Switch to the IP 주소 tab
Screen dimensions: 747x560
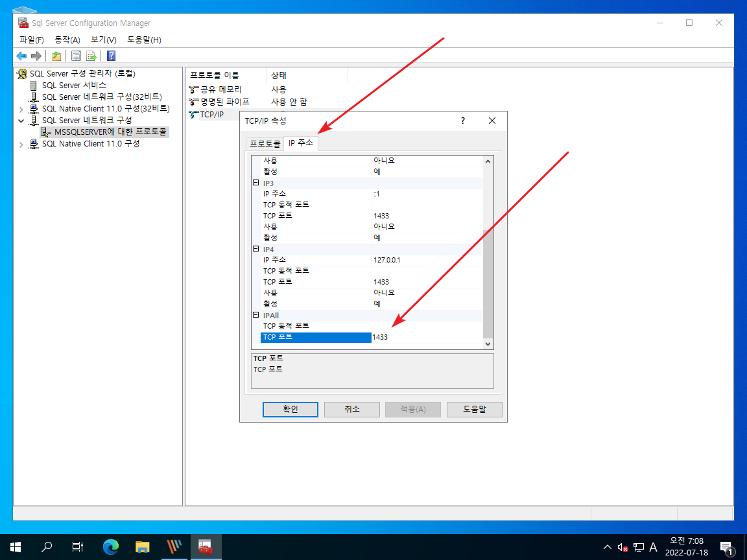301,143
